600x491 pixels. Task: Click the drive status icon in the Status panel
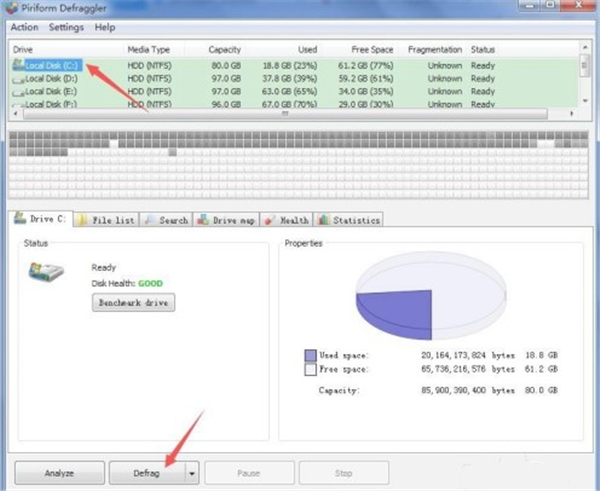[x=45, y=274]
